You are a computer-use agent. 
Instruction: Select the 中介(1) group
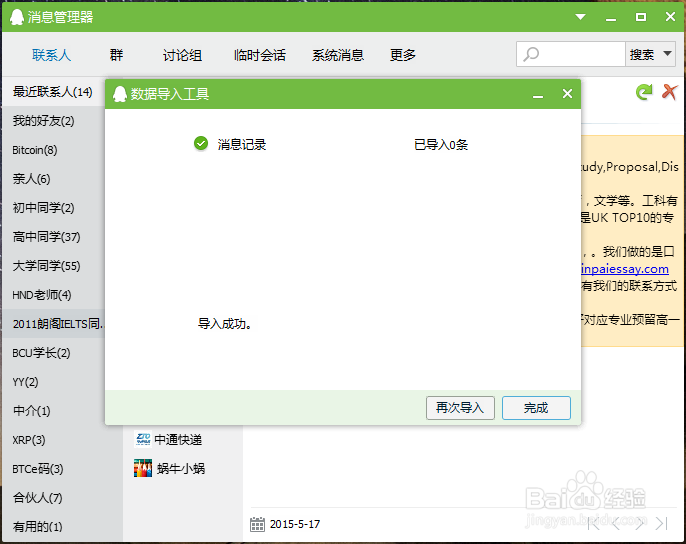(x=53, y=411)
